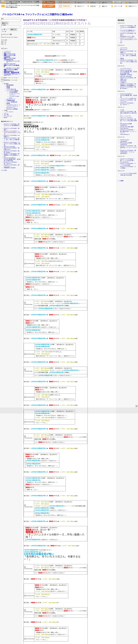Focus the 検索 keyword input field
This screenshot has height=644, width=138.
point(11,21)
